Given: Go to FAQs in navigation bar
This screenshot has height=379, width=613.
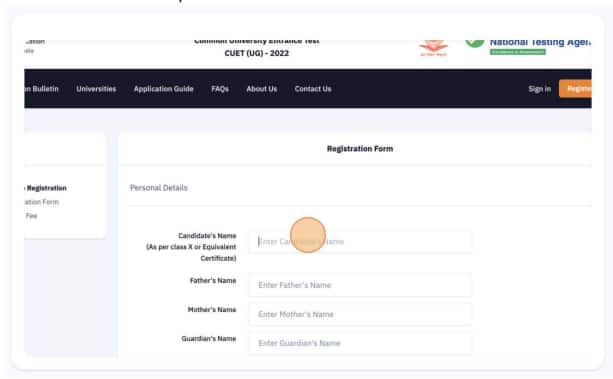Looking at the screenshot, I should coord(220,89).
